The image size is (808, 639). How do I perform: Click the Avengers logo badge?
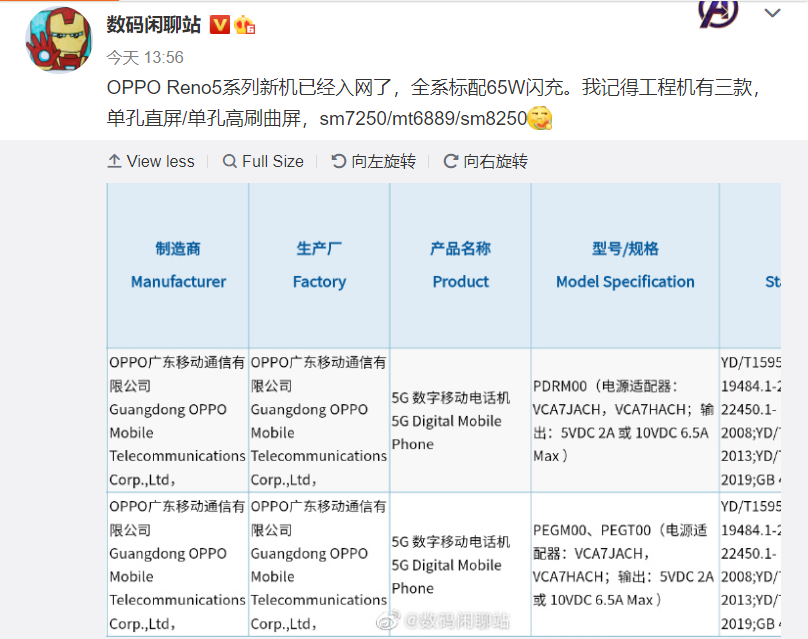pyautogui.click(x=718, y=13)
